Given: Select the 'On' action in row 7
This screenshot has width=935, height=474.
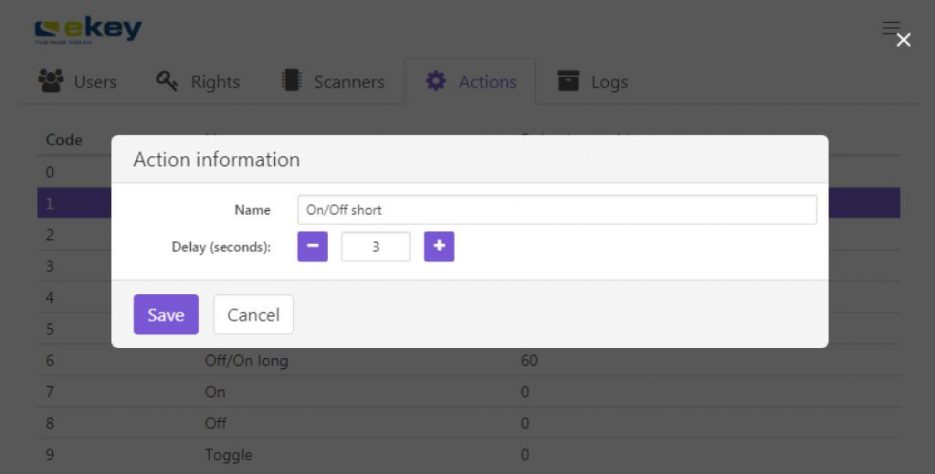Looking at the screenshot, I should pyautogui.click(x=215, y=392).
